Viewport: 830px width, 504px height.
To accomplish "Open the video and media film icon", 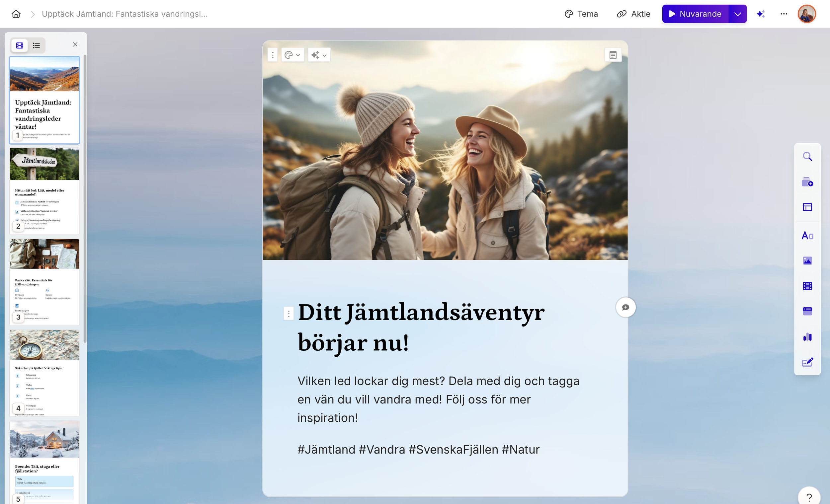I will [807, 286].
